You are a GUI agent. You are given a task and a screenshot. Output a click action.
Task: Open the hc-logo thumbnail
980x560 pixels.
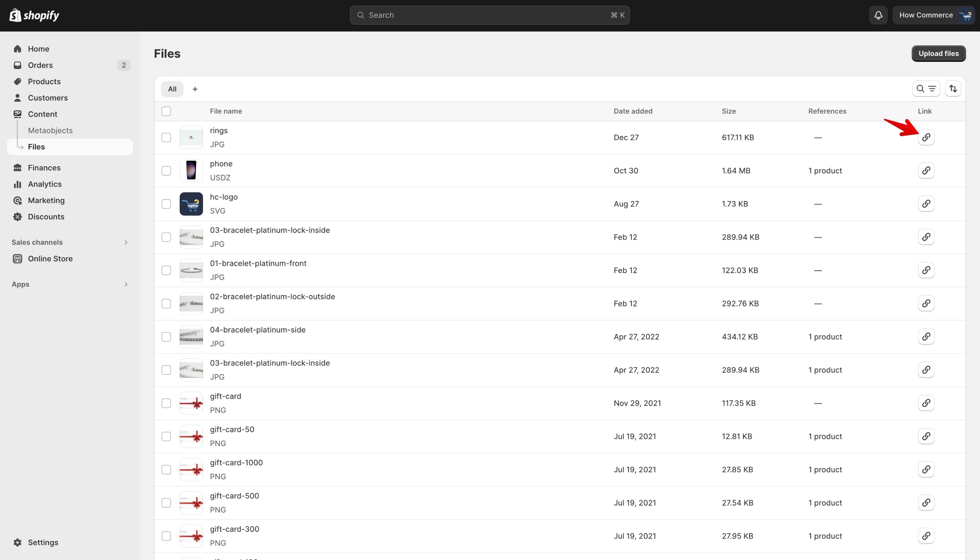click(x=191, y=204)
